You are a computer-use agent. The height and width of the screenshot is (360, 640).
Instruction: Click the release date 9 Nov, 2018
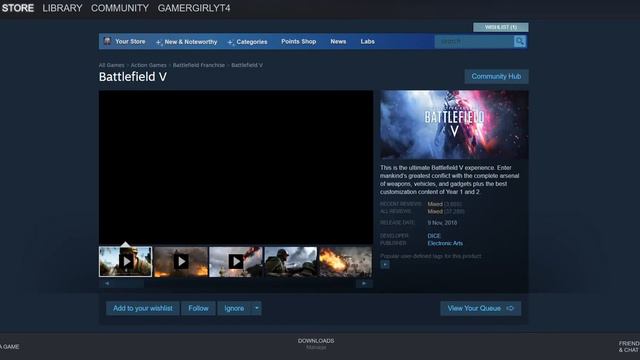point(442,223)
